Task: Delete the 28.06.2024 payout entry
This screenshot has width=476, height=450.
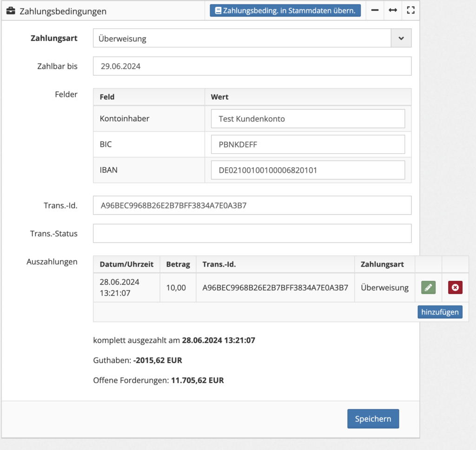Action: click(455, 287)
